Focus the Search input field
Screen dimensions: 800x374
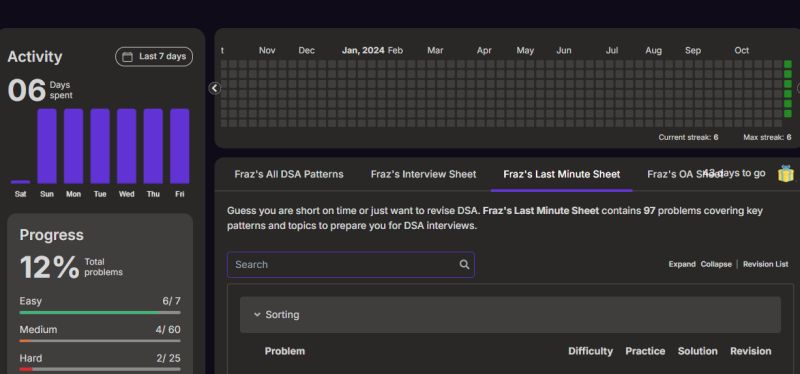(x=351, y=264)
